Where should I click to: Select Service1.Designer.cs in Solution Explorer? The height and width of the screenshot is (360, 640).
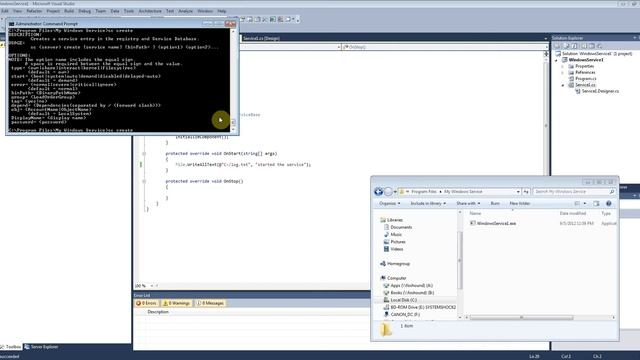tap(600, 91)
